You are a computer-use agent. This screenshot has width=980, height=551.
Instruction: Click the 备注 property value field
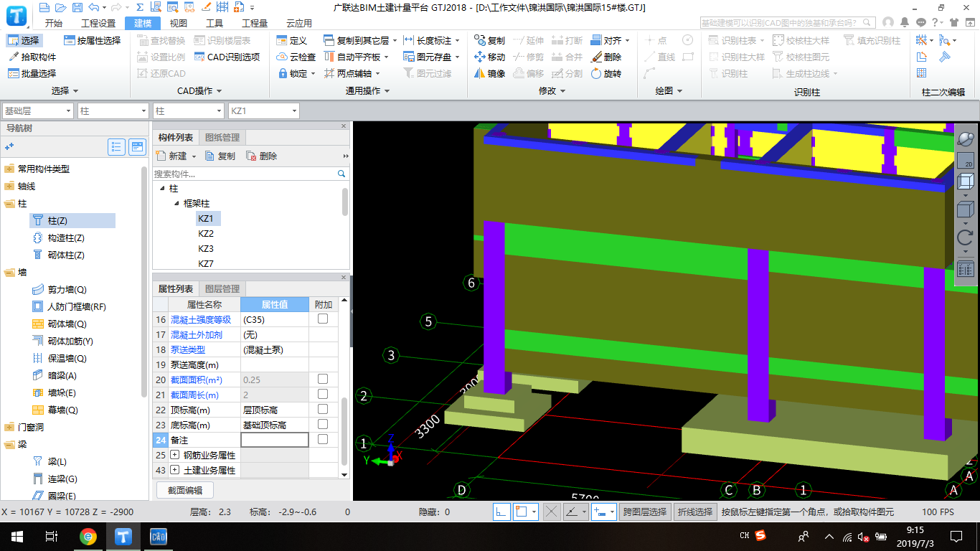tap(274, 440)
